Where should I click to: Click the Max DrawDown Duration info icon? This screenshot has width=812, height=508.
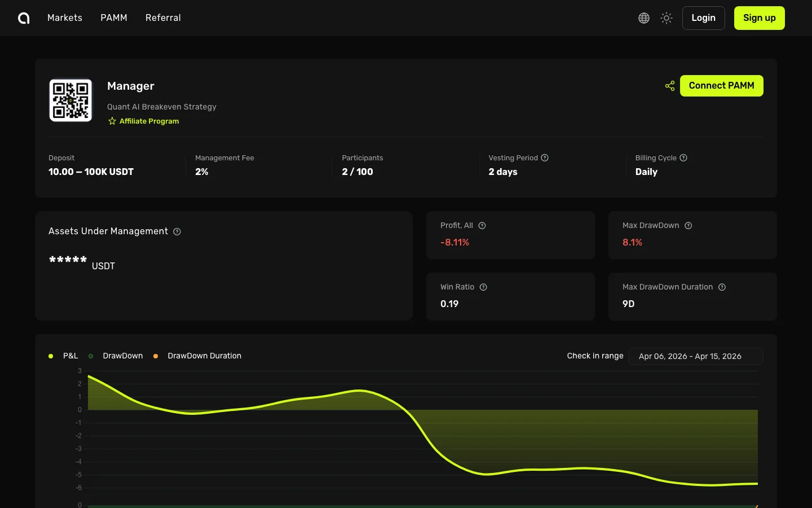[x=722, y=287]
